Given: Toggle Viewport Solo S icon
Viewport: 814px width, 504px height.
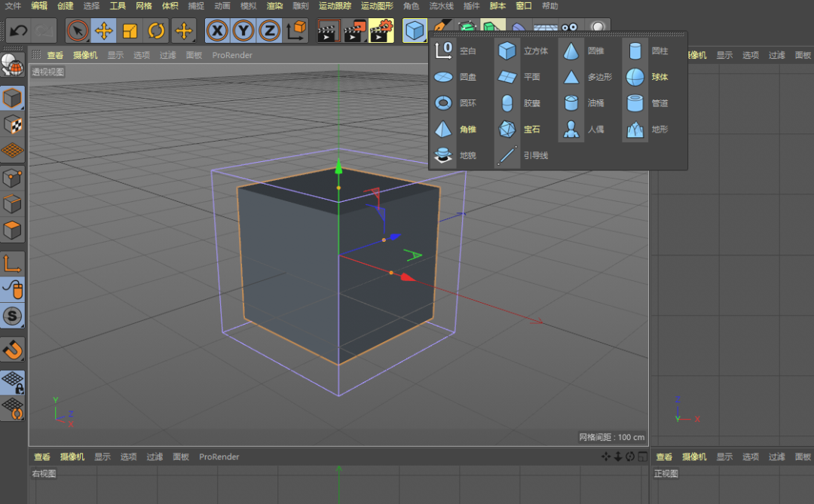Looking at the screenshot, I should [x=13, y=316].
